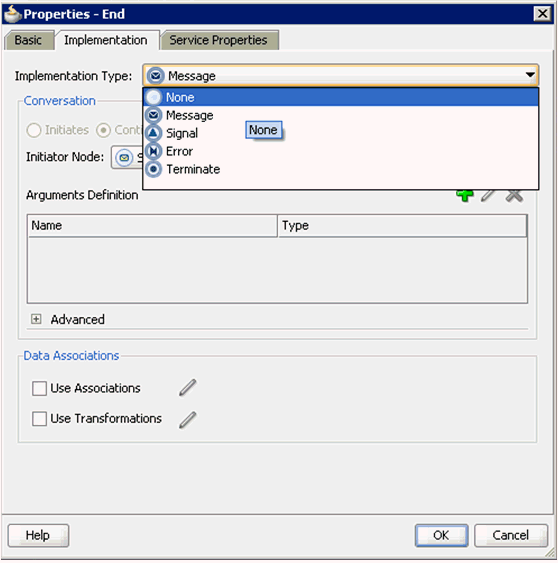Screen dimensions: 558x563
Task: Open Help for this dialog
Action: pos(38,535)
